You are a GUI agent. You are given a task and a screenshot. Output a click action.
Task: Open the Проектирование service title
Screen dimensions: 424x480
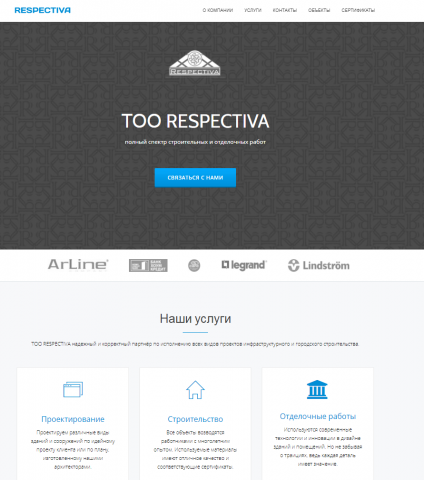point(73,419)
